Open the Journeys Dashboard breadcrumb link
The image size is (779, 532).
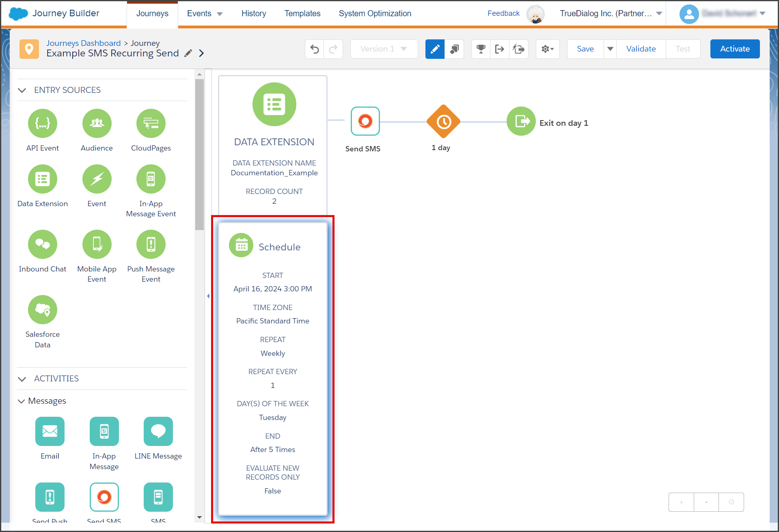(x=83, y=43)
